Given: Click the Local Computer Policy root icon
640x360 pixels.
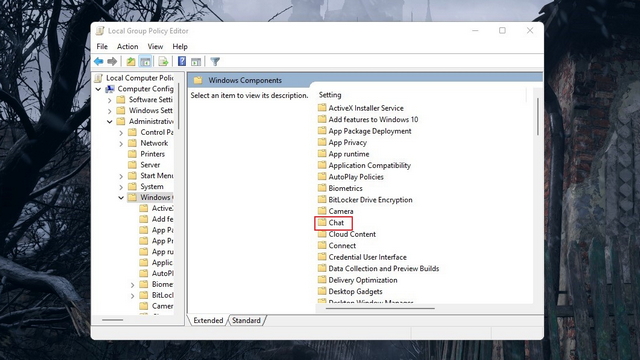Looking at the screenshot, I should pyautogui.click(x=98, y=78).
